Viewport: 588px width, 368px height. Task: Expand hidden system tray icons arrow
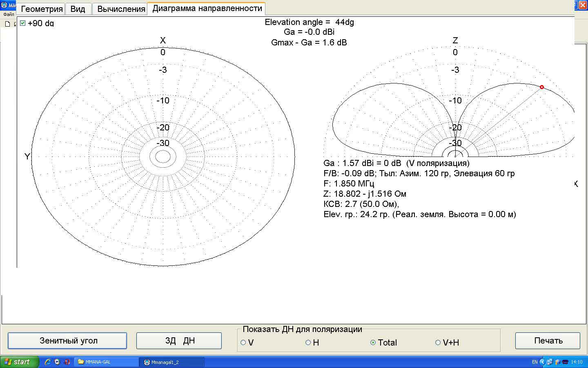[x=542, y=362]
